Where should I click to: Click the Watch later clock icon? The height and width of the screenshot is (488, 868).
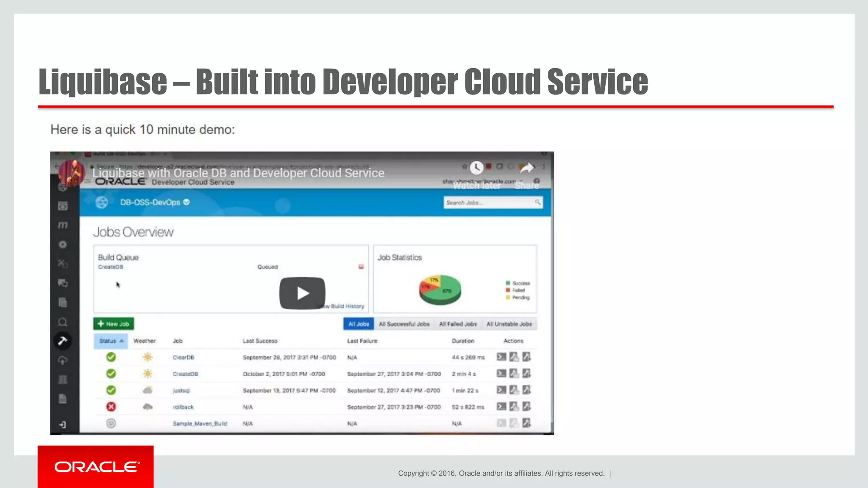(477, 168)
